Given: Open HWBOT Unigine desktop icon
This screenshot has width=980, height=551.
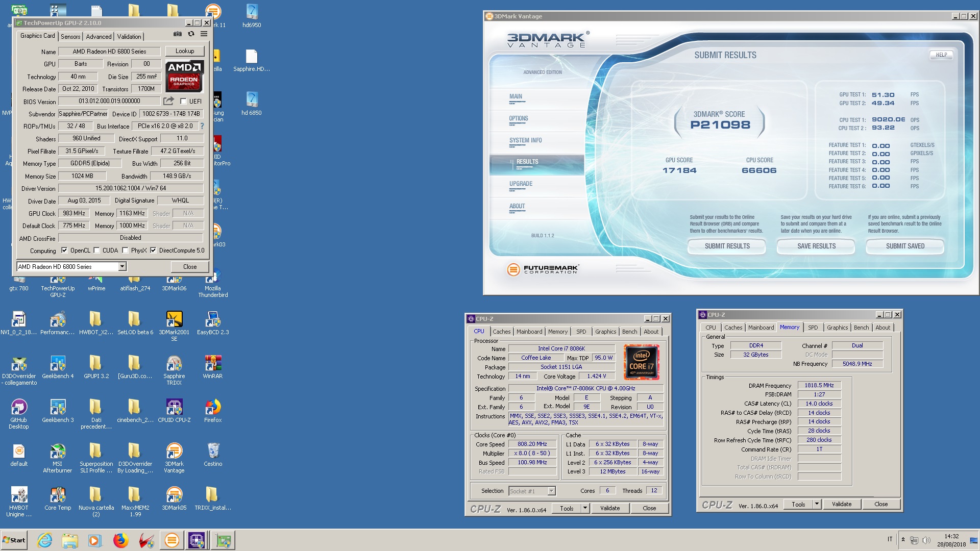Looking at the screenshot, I should click(x=19, y=502).
